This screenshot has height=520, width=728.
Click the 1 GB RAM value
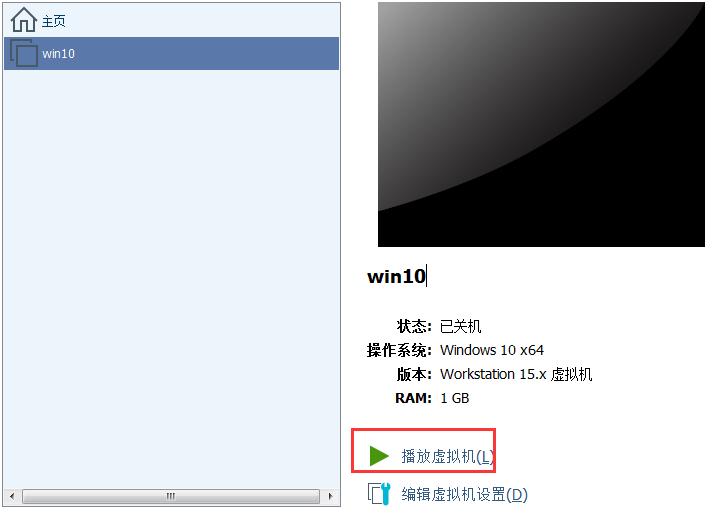tap(455, 398)
